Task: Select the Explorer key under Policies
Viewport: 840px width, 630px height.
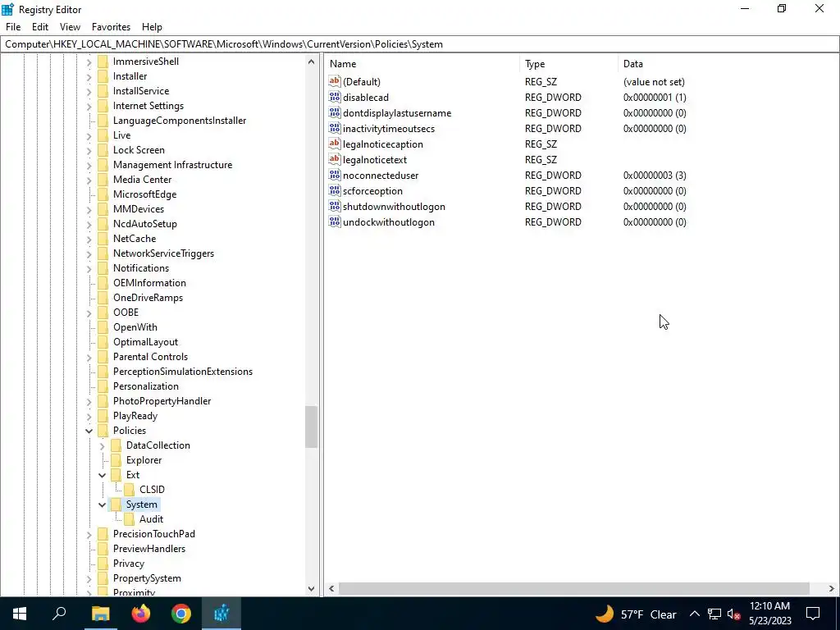Action: pyautogui.click(x=144, y=459)
